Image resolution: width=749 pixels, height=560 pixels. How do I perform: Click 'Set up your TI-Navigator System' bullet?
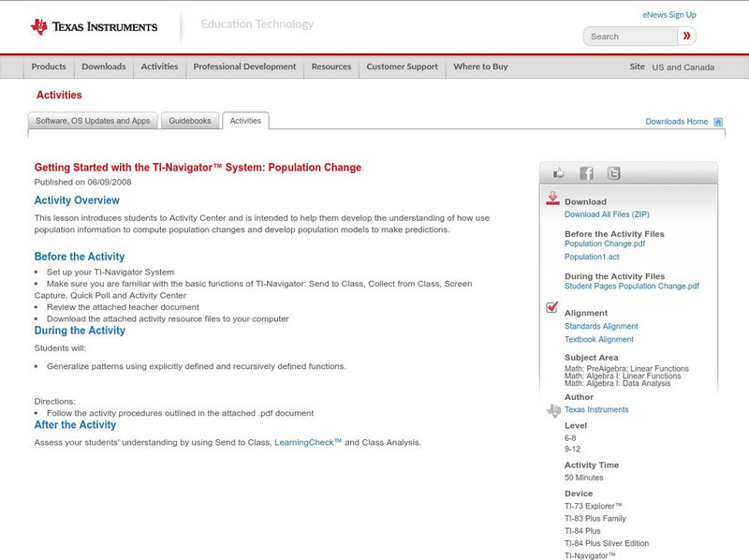(110, 273)
